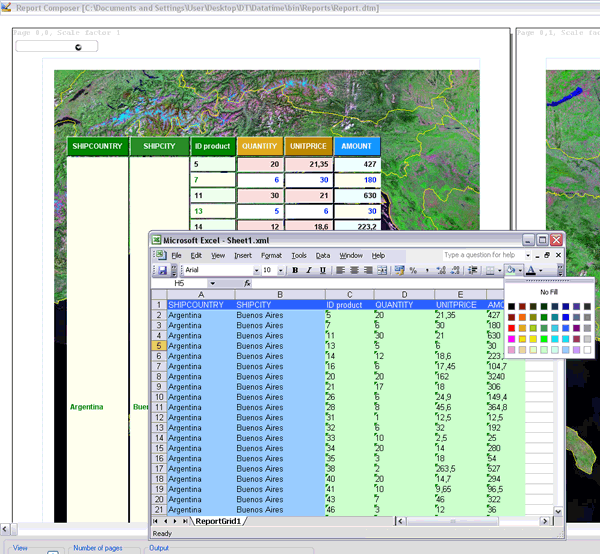The image size is (600, 554).
Task: Open the Output tab in Report Composer
Action: coord(158,548)
